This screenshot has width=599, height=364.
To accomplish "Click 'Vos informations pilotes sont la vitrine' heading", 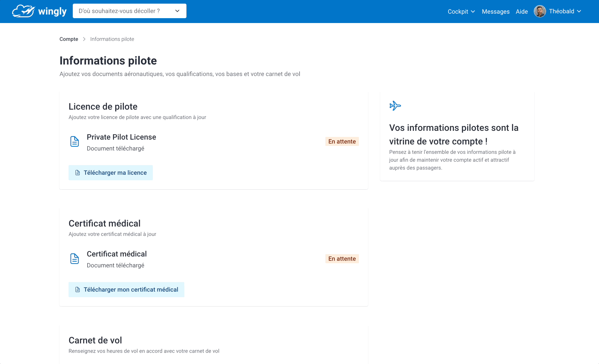I will tap(454, 134).
